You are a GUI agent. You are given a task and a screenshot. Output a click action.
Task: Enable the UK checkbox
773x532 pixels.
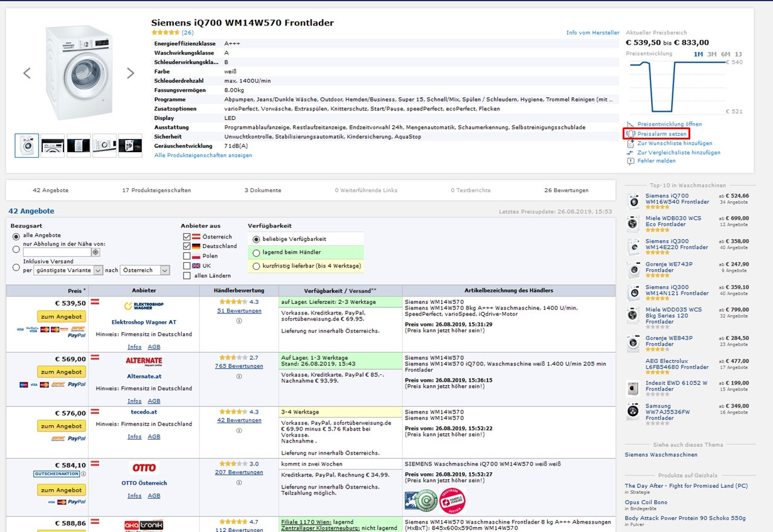[187, 266]
